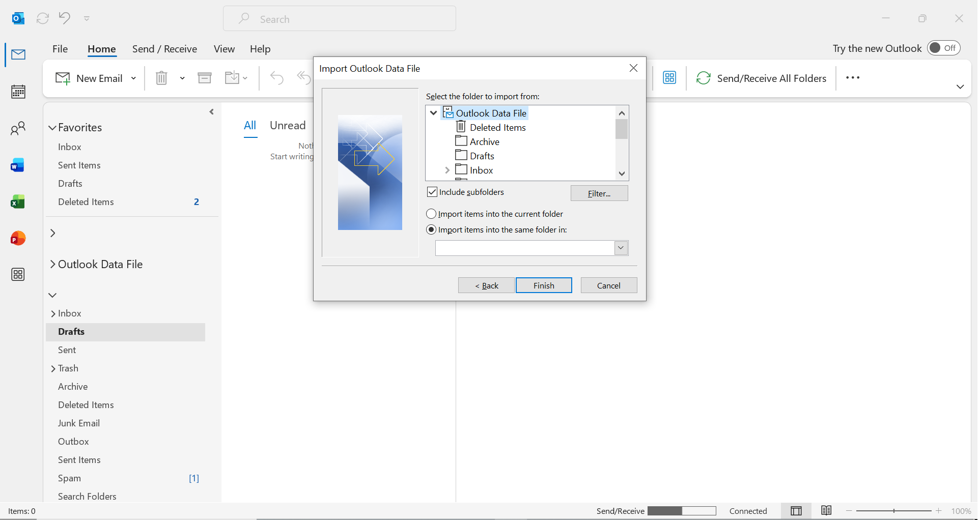980x520 pixels.
Task: Open the New Email dropdown arrow
Action: click(133, 78)
